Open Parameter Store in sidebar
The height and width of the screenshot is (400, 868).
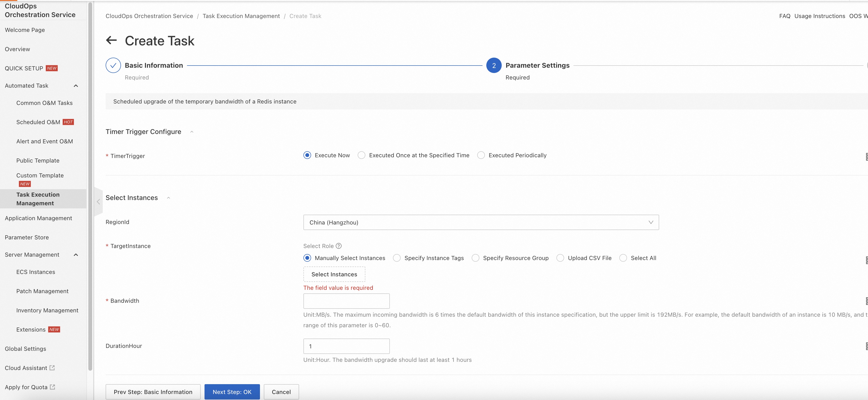tap(27, 237)
